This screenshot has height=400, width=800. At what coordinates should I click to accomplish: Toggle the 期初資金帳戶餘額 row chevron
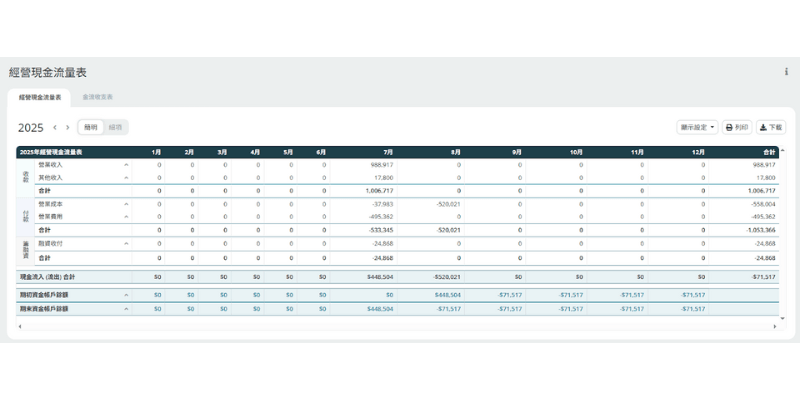tap(126, 295)
